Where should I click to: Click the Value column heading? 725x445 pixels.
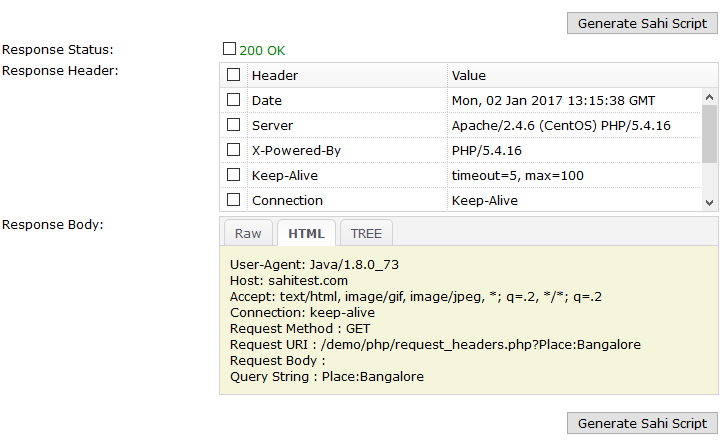(x=468, y=75)
